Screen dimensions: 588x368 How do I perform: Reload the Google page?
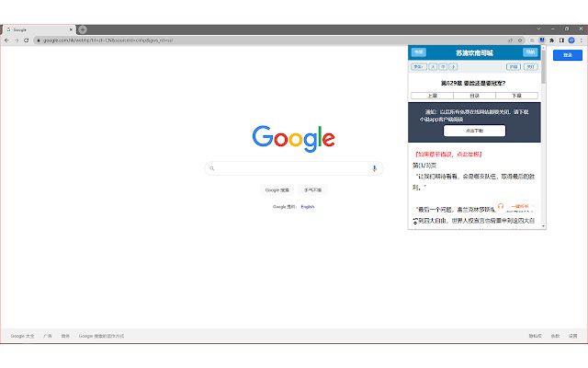[x=27, y=40]
